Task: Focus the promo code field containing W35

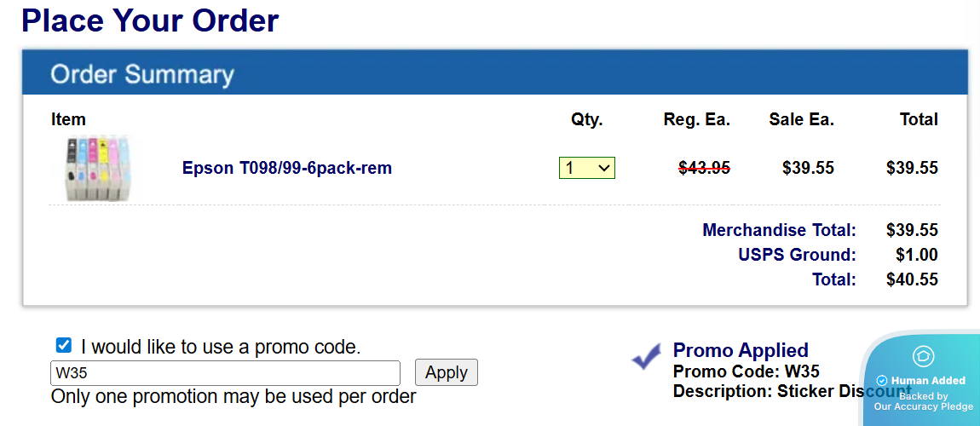Action: (x=225, y=373)
